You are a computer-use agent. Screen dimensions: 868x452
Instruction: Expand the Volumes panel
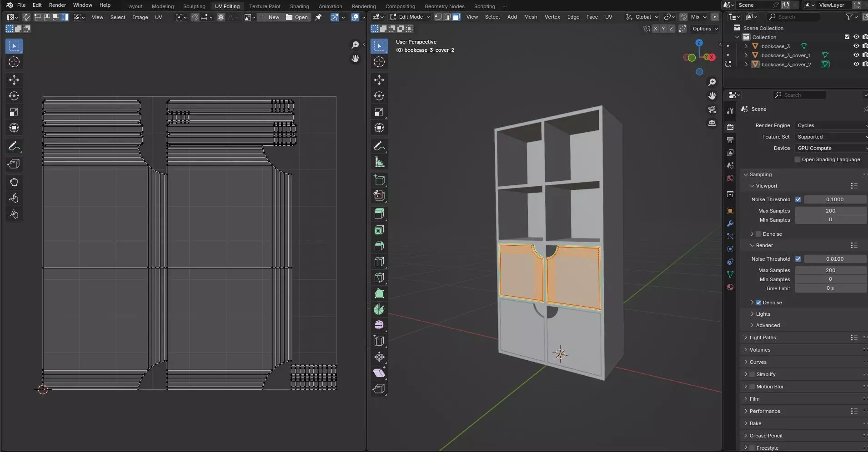coord(760,350)
